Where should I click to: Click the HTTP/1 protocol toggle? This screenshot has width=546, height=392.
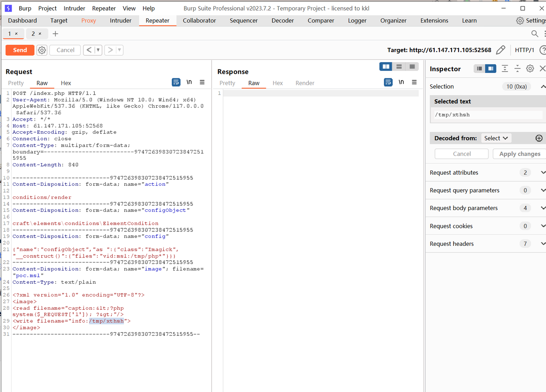[524, 50]
